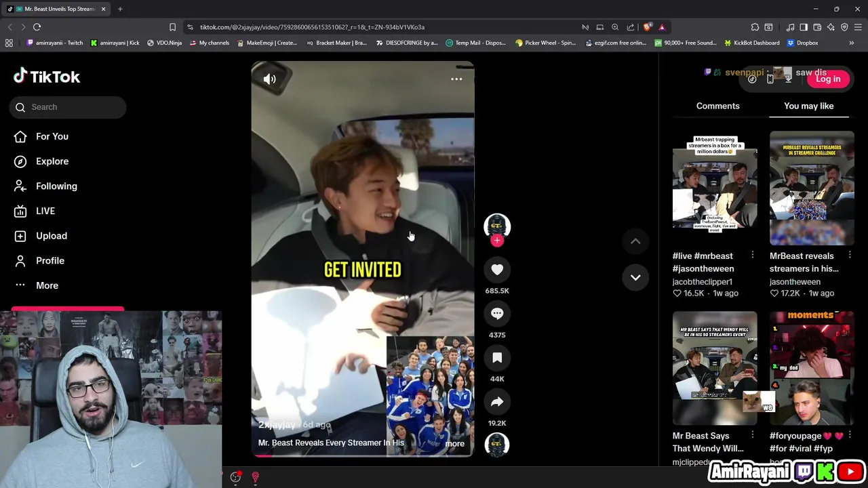
Task: Open the zoom magnifier icon in the address bar
Action: (x=615, y=27)
